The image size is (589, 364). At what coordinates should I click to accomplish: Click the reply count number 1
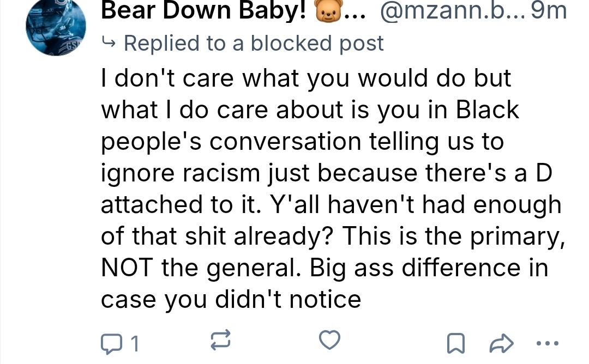tap(135, 344)
